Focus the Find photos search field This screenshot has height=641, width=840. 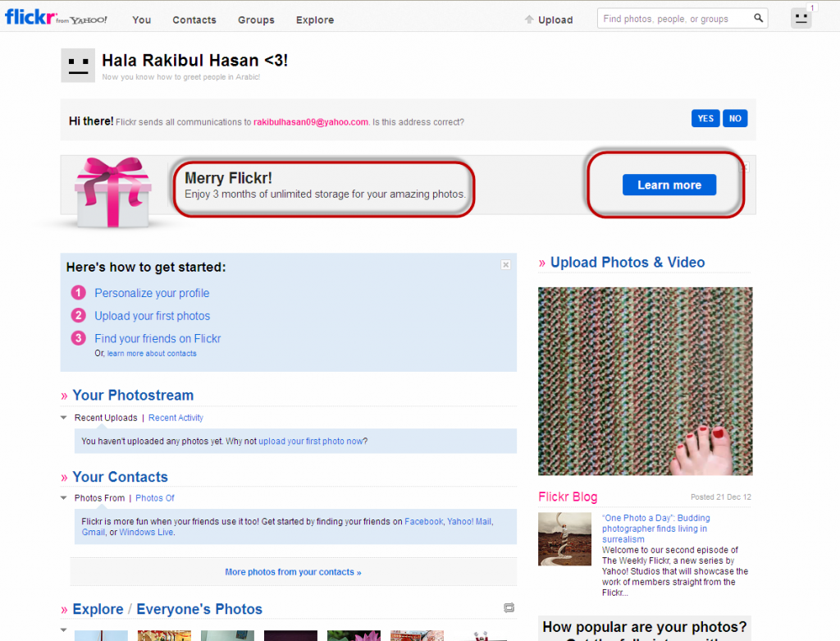(673, 19)
